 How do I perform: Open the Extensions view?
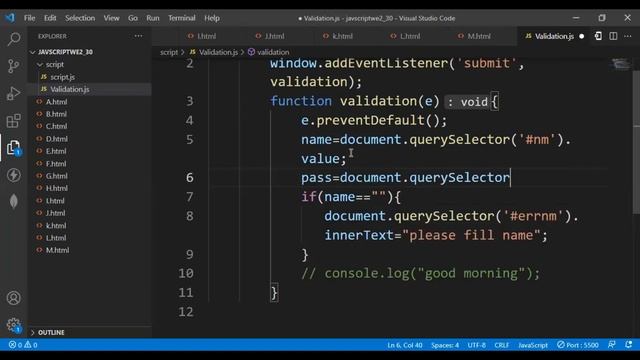tap(13, 121)
